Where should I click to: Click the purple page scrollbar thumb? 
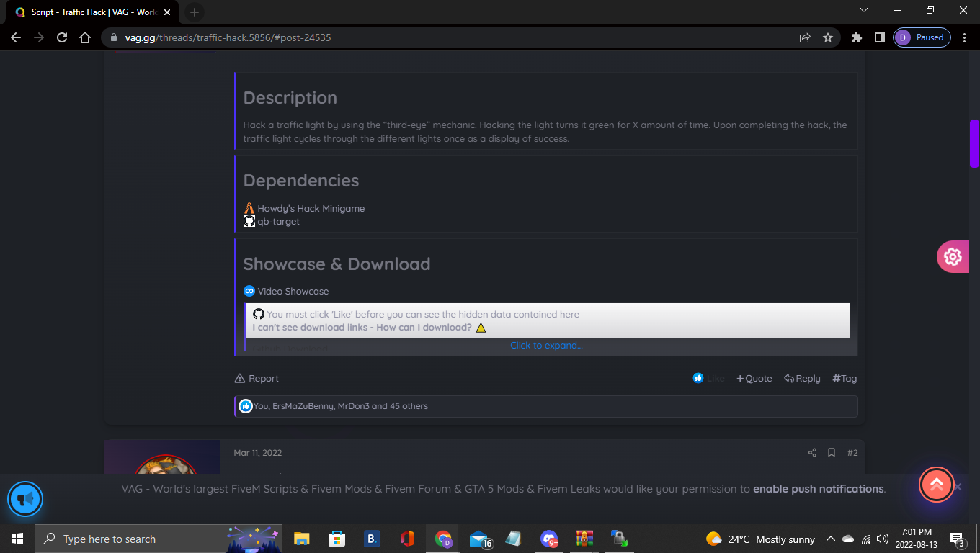point(974,143)
